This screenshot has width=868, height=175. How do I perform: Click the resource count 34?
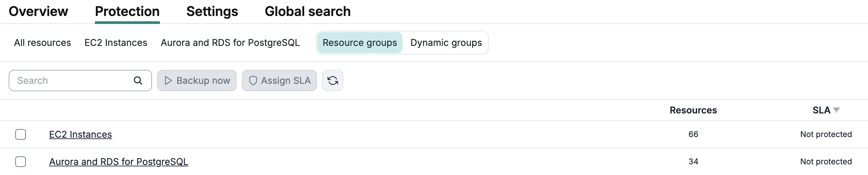coord(693,162)
